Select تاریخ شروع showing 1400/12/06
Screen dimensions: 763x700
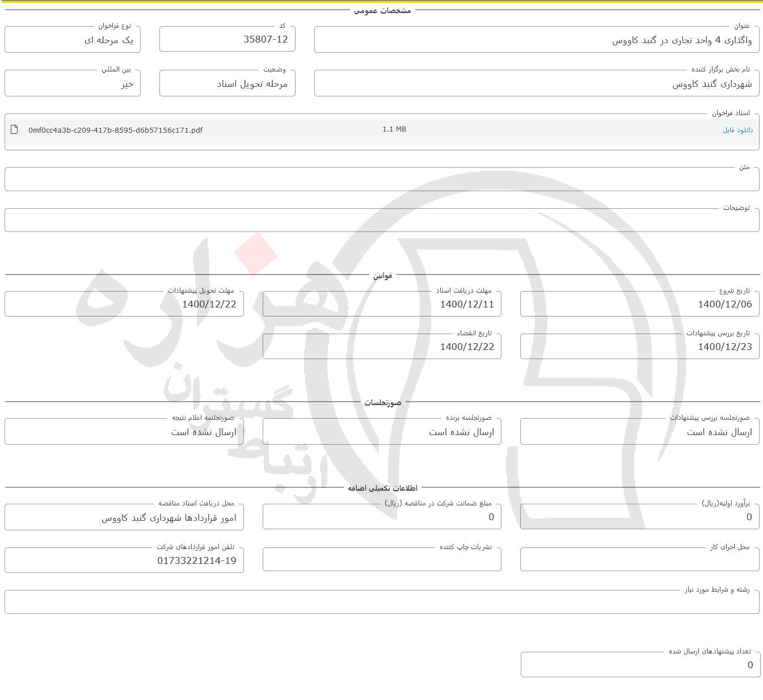click(x=639, y=304)
